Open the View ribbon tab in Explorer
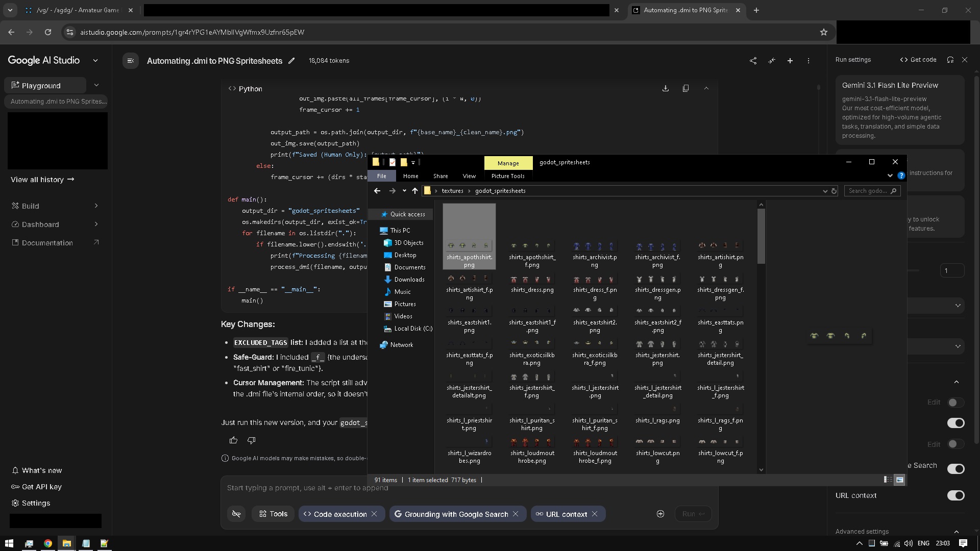Screen dimensions: 980x551 [x=469, y=176]
